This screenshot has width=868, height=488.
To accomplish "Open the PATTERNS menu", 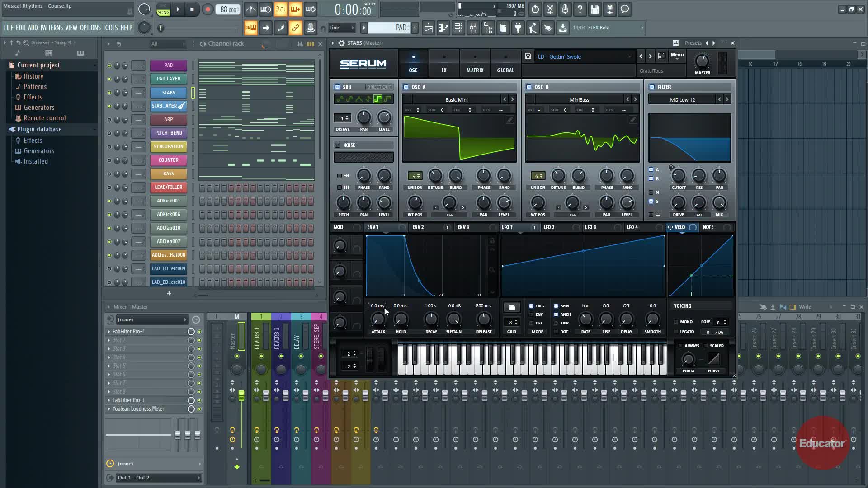I will pos(52,28).
